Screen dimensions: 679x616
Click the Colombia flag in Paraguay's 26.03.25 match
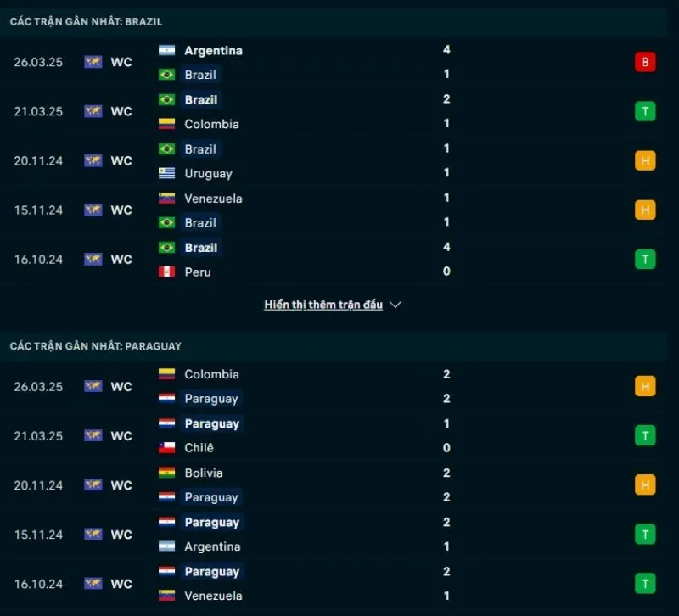click(166, 374)
